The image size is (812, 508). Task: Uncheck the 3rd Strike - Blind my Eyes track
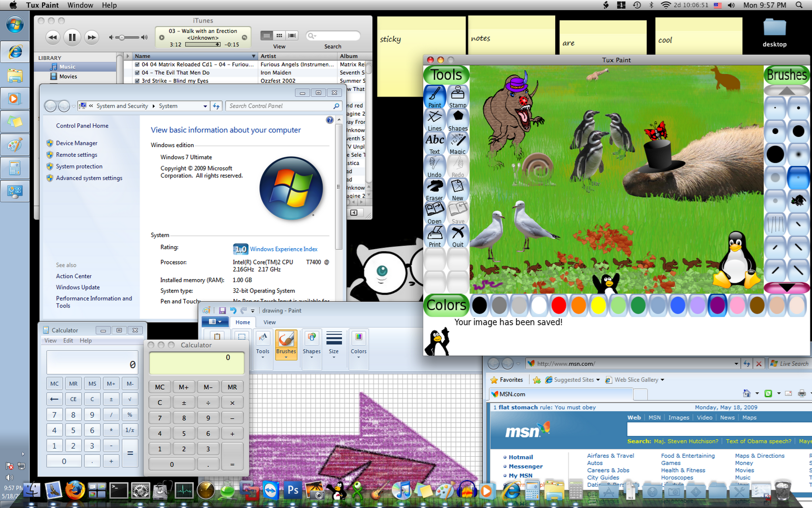coord(138,81)
